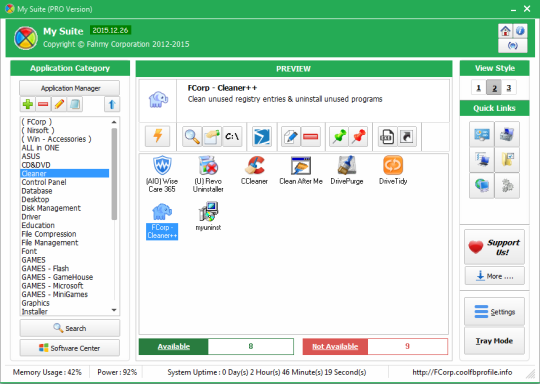Click the pencil edit category icon

59,104
